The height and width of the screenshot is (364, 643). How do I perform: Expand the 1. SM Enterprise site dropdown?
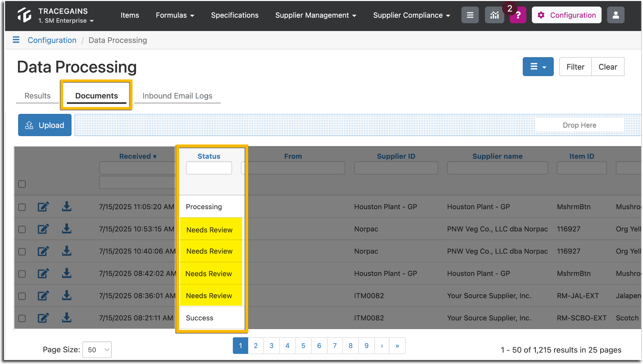(66, 21)
